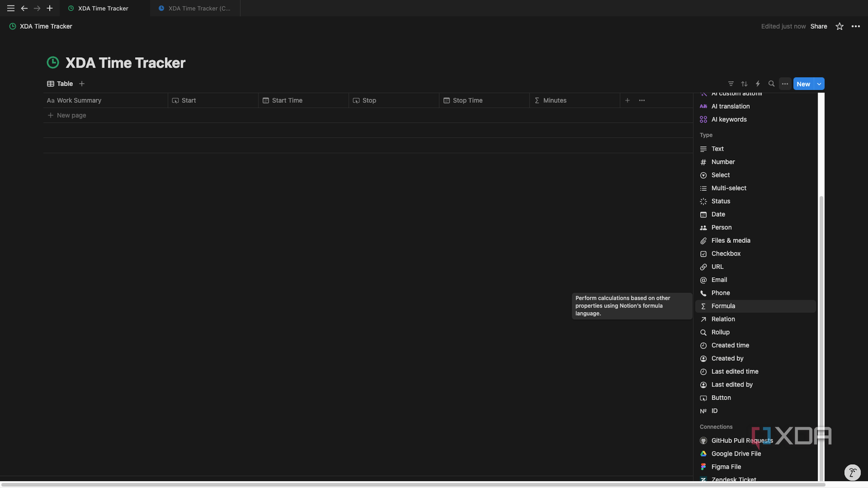This screenshot has width=868, height=488.
Task: Switch to the first XDA Time Tracker tab
Action: (x=104, y=8)
